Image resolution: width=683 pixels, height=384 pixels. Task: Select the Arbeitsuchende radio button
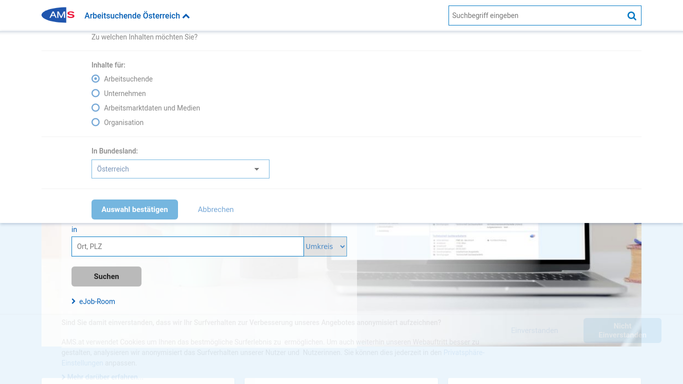[x=95, y=79]
